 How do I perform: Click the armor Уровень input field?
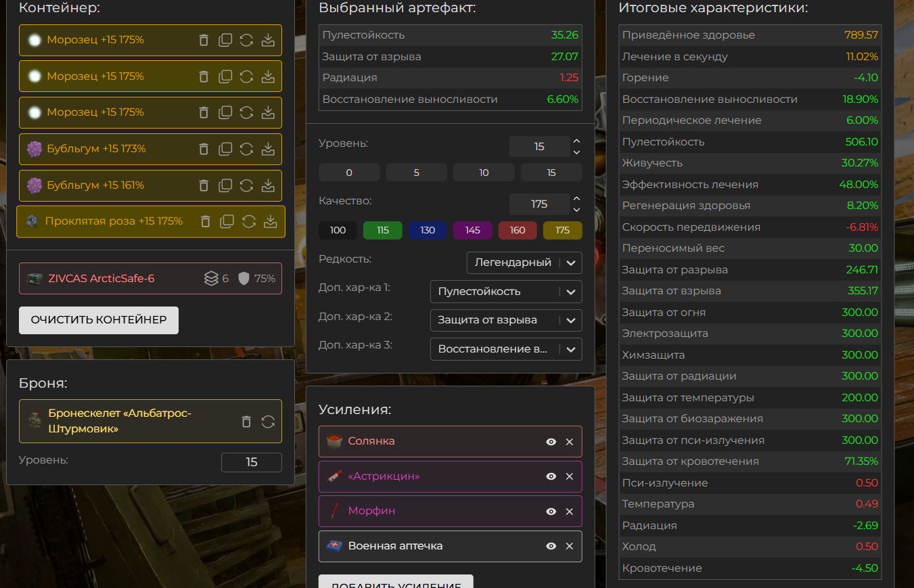point(251,462)
